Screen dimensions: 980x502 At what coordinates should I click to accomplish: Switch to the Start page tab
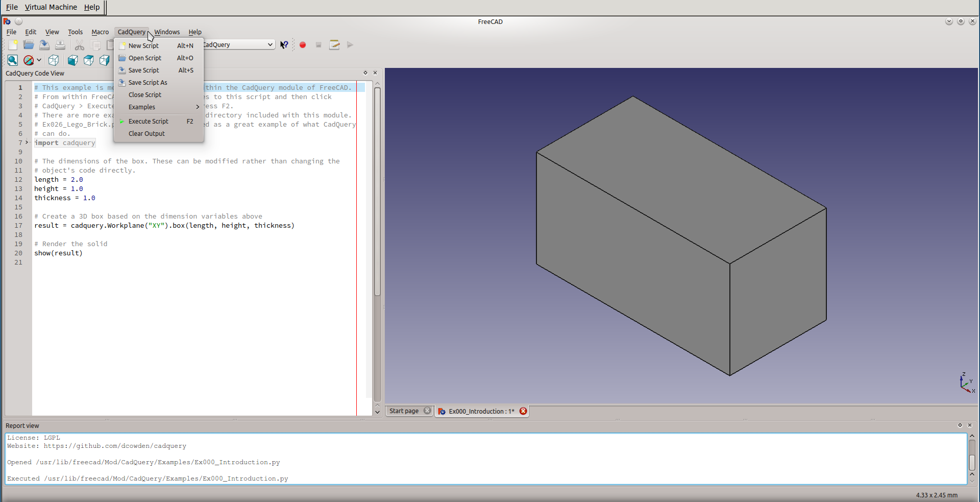point(404,411)
